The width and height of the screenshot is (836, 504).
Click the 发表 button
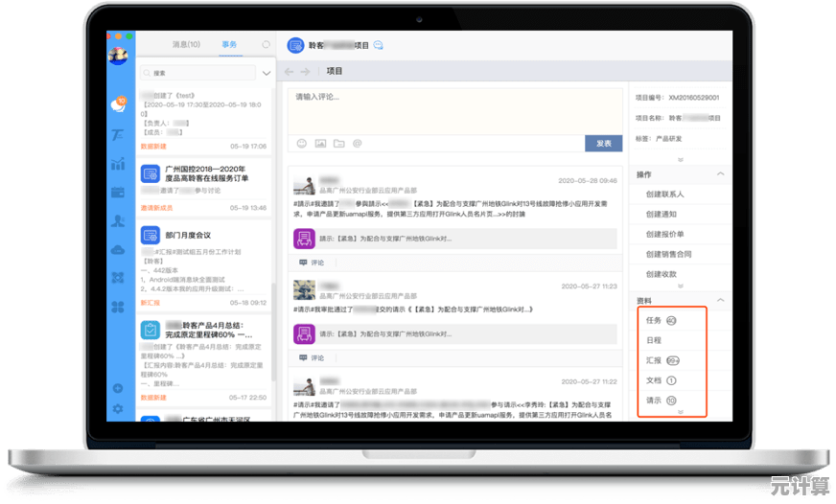click(603, 144)
